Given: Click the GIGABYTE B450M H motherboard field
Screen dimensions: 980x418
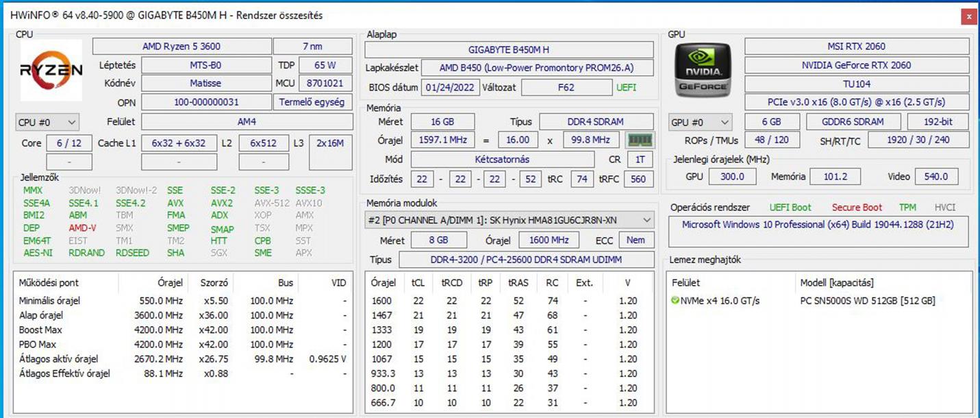Looking at the screenshot, I should point(509,50).
